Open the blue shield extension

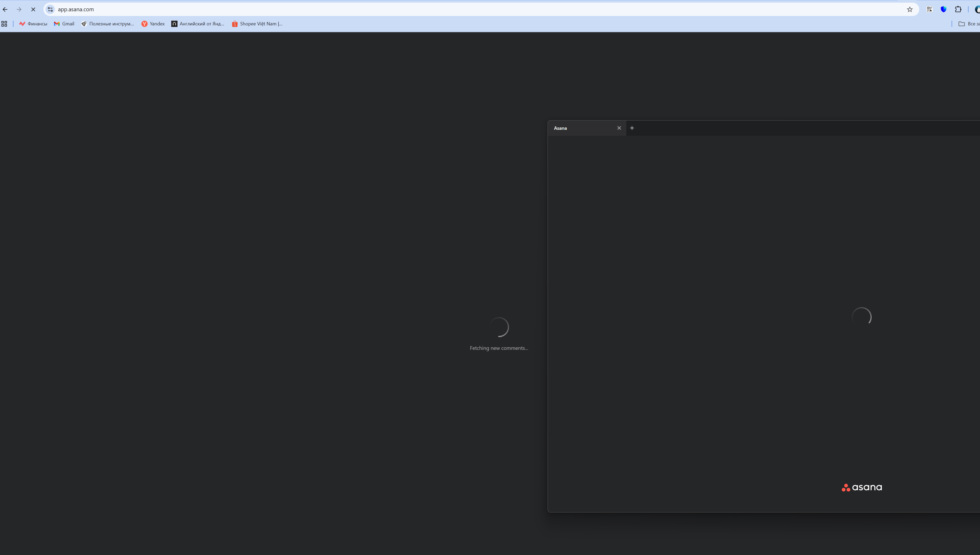943,9
